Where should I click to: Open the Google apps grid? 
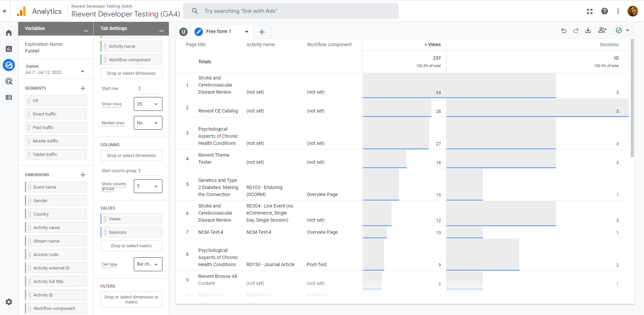pos(590,11)
